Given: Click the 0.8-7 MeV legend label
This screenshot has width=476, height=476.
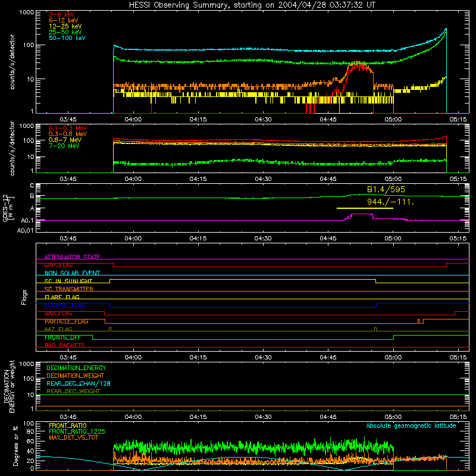Looking at the screenshot, I should point(65,140).
